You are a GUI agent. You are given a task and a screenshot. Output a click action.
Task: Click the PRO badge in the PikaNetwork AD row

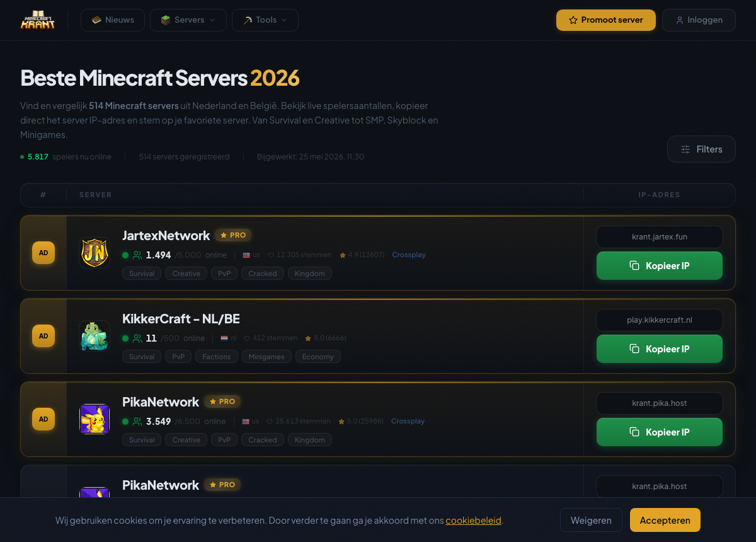(x=222, y=401)
